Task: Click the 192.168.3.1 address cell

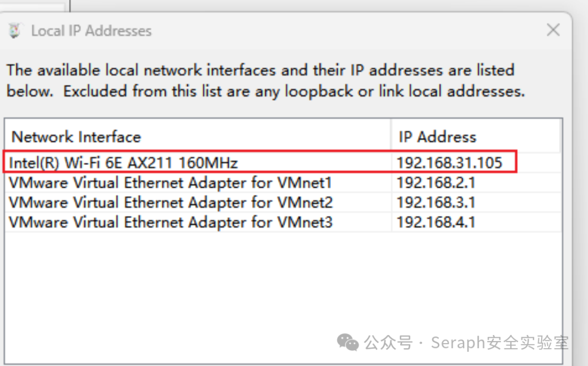Action: click(x=436, y=203)
